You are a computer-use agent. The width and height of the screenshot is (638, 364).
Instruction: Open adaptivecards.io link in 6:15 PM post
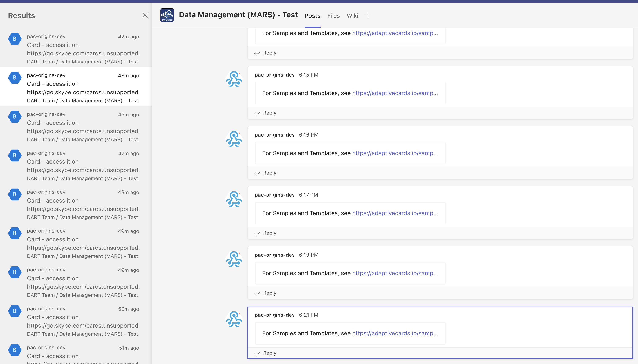coord(395,93)
